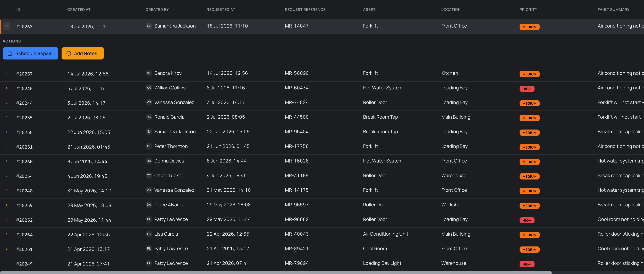
Task: Expand row #20245 chevron
Action: coord(6,88)
